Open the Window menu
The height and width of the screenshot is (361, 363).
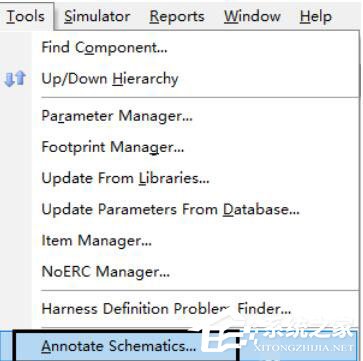tap(252, 16)
